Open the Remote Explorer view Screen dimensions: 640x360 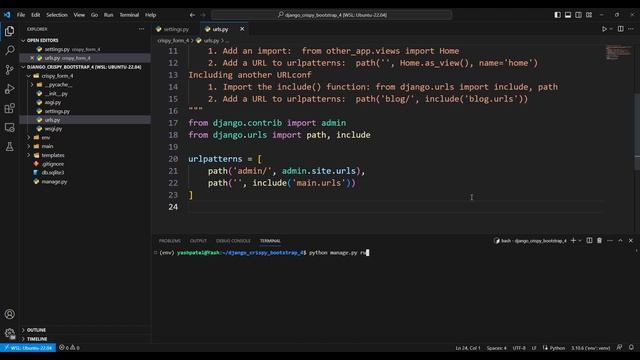point(9,127)
